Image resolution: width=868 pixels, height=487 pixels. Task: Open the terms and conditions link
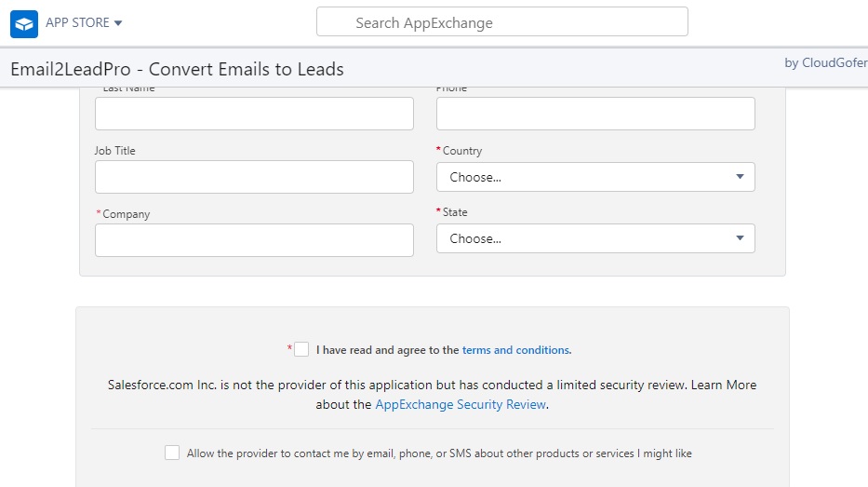pos(516,350)
